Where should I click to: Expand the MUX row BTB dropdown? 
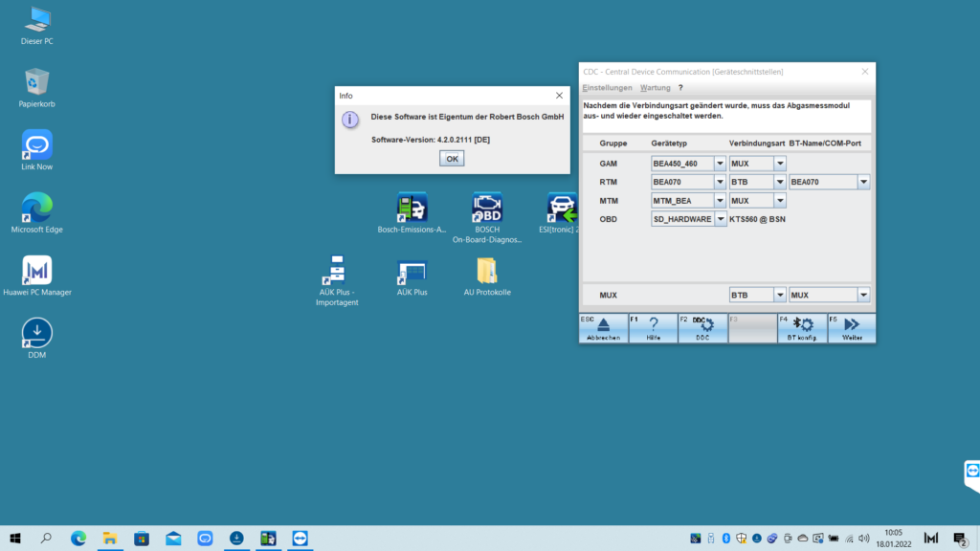[779, 295]
